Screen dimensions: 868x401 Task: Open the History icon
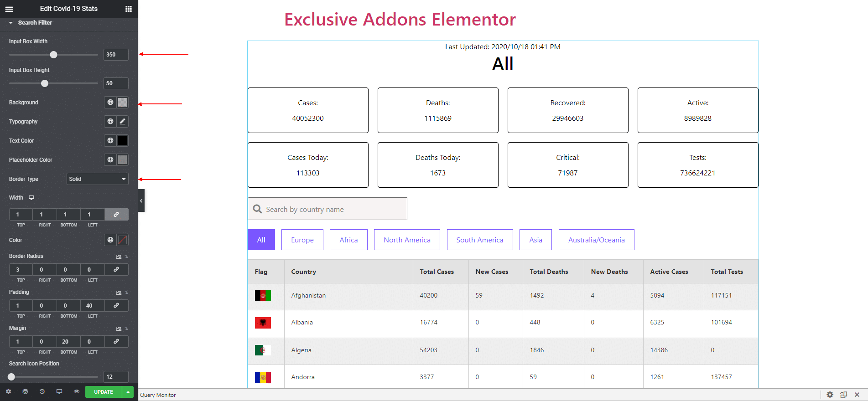[x=42, y=391]
